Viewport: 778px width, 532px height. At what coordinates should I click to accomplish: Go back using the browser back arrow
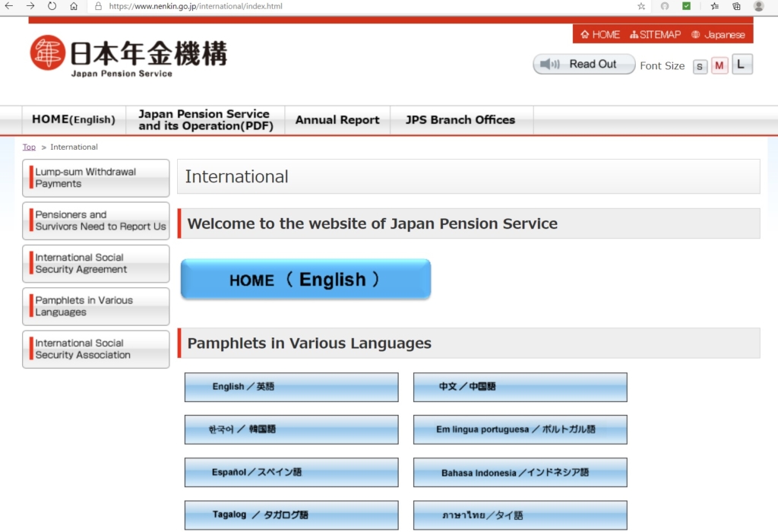coord(9,6)
